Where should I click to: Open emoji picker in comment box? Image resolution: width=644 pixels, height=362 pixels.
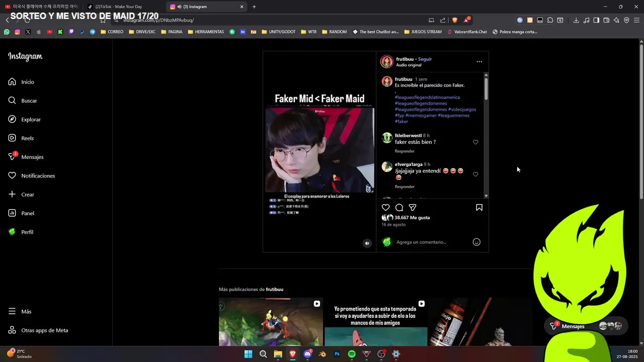(476, 242)
